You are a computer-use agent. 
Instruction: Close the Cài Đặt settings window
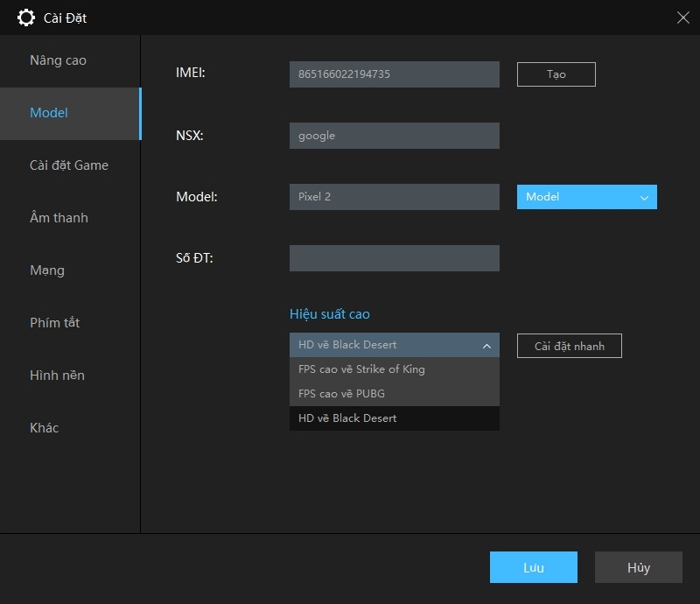pyautogui.click(x=682, y=18)
